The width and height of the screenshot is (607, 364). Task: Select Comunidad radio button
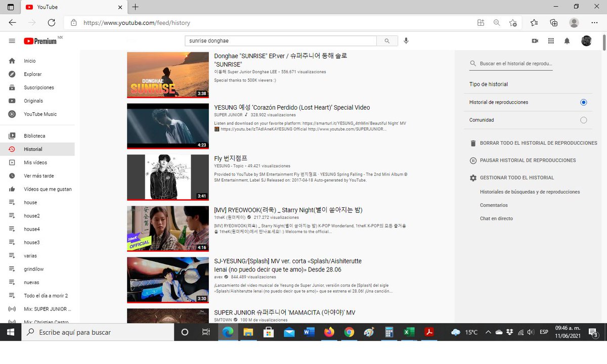583,120
